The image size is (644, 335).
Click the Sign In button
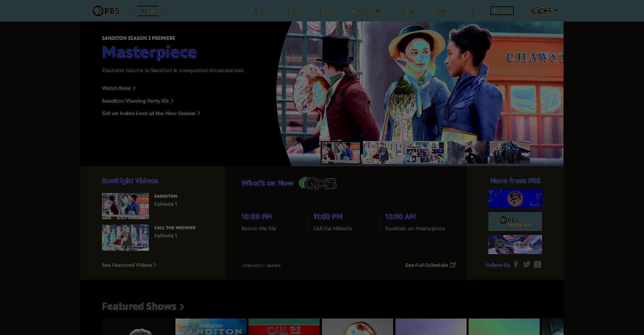[x=148, y=11]
